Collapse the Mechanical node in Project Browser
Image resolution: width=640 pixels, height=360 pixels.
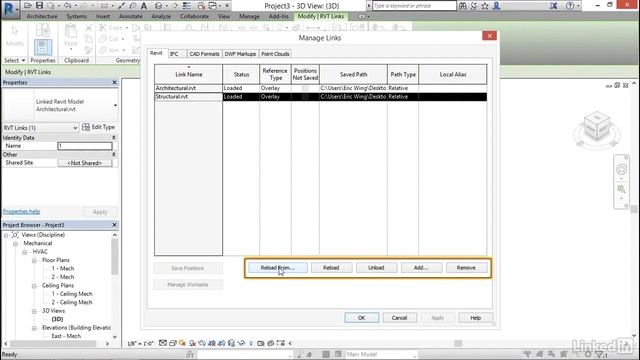click(15, 244)
